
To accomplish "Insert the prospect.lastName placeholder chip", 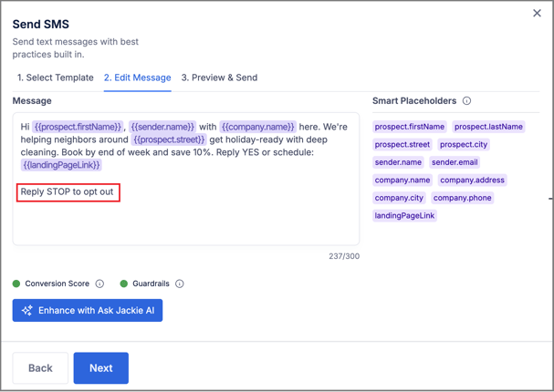I will (488, 127).
